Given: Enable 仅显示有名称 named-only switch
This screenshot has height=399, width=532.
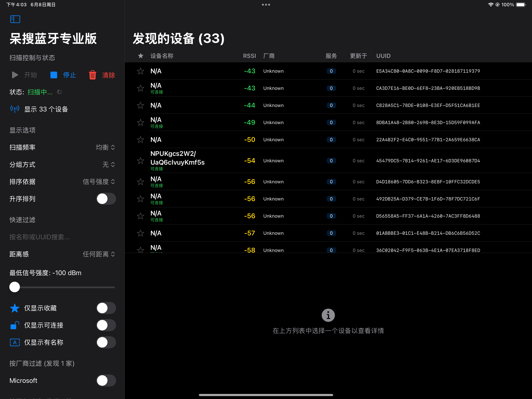Looking at the screenshot, I should [106, 342].
